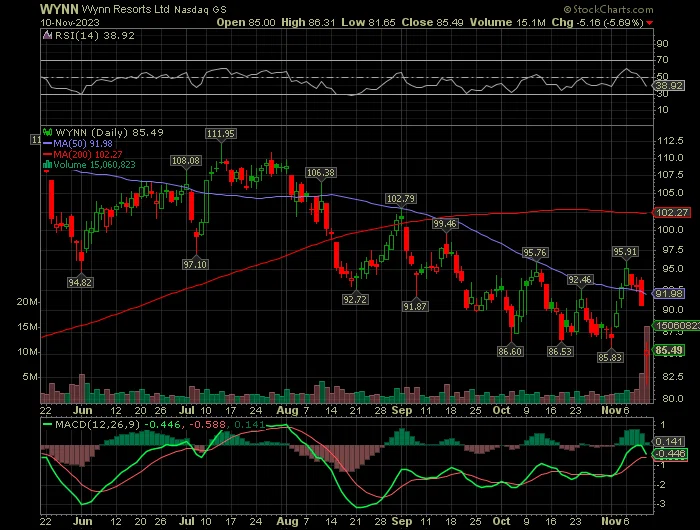Image resolution: width=700 pixels, height=530 pixels.
Task: Click Aug on the MACD panel date axis
Action: [x=287, y=521]
